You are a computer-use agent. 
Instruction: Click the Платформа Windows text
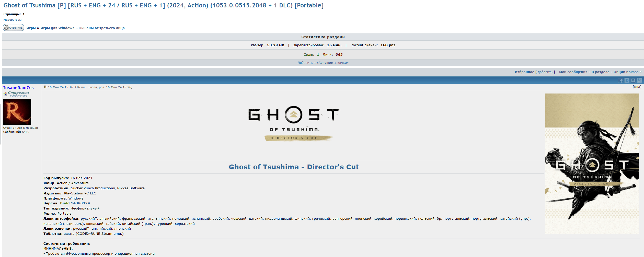pyautogui.click(x=63, y=198)
